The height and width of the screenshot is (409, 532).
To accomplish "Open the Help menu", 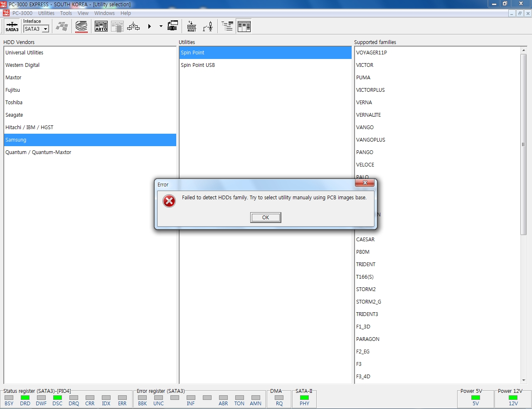I will tap(126, 13).
